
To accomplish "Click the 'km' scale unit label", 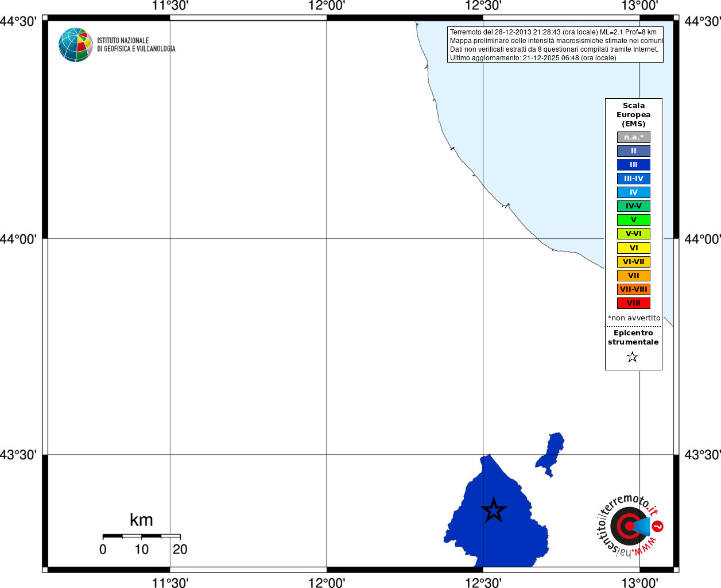I will pos(141,520).
